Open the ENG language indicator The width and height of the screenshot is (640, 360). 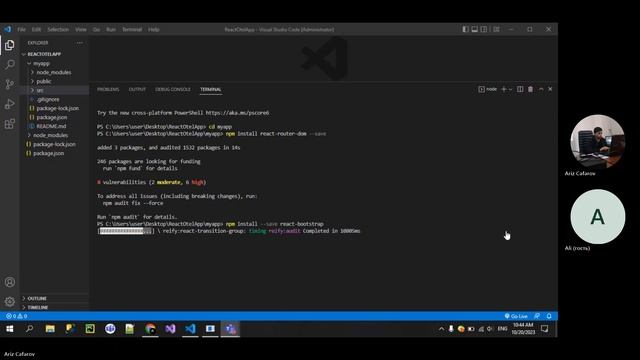point(502,329)
